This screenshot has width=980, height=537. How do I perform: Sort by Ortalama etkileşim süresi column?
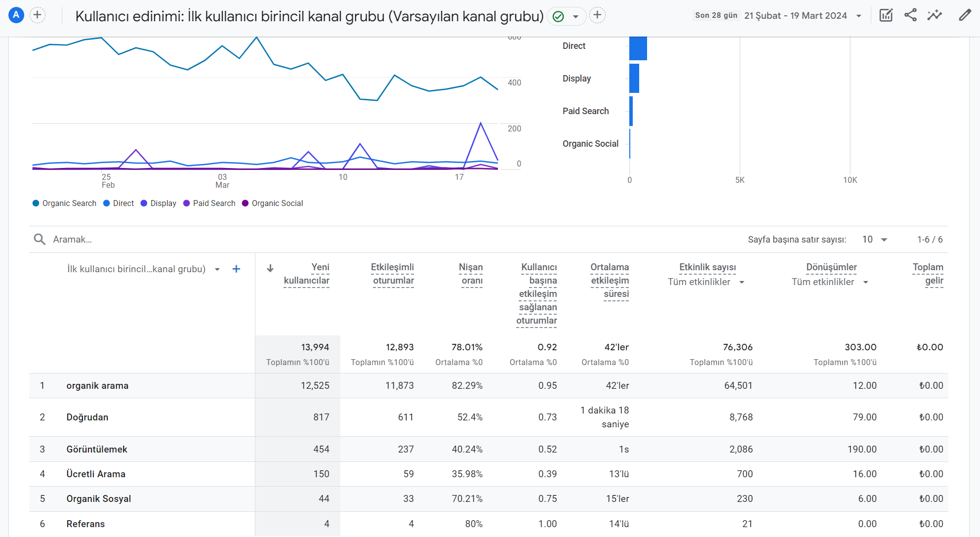[x=610, y=280]
